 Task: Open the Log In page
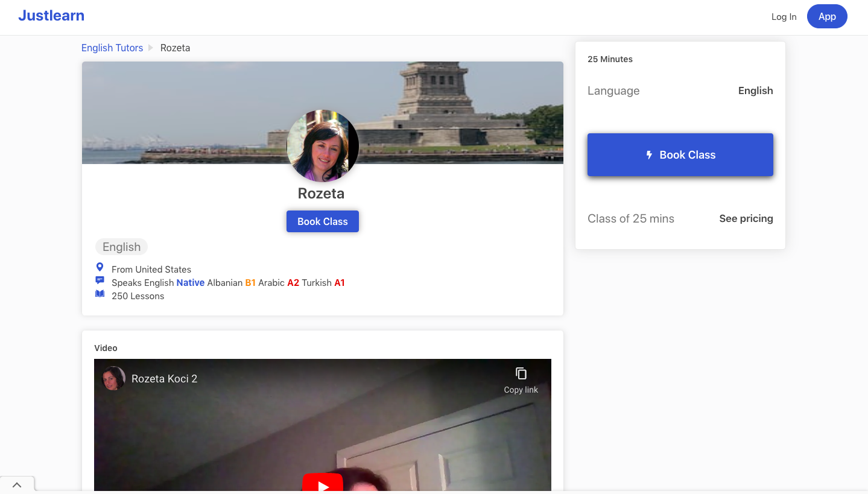point(784,17)
